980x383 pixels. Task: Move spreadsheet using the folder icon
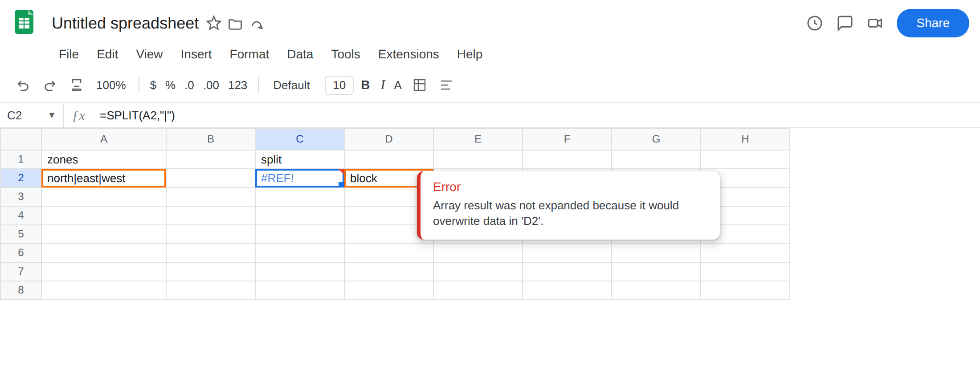(235, 24)
